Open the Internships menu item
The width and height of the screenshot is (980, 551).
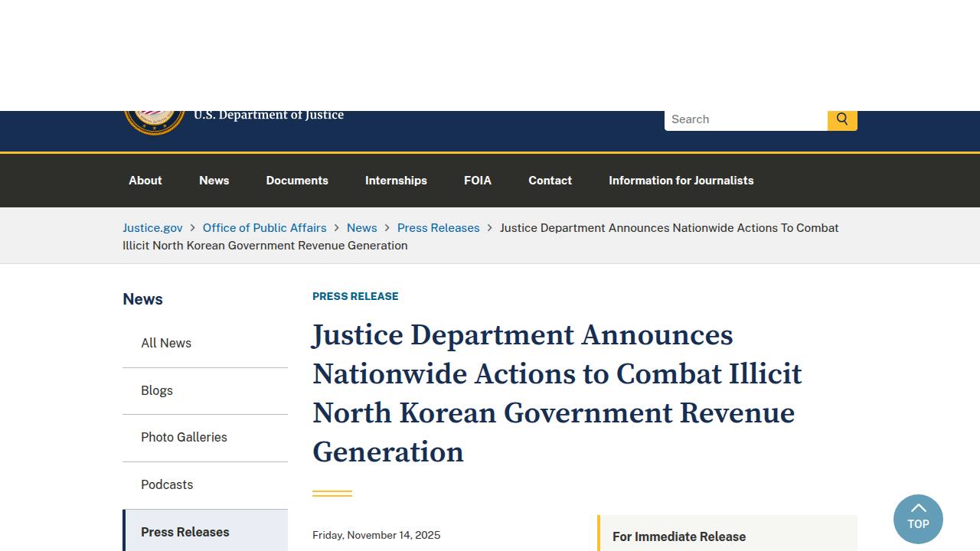[396, 181]
